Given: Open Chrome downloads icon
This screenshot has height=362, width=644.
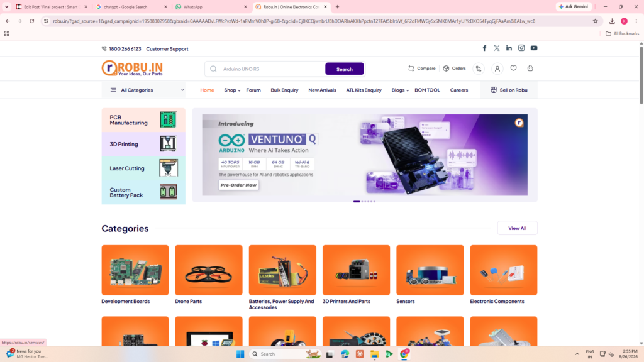Looking at the screenshot, I should click(612, 21).
